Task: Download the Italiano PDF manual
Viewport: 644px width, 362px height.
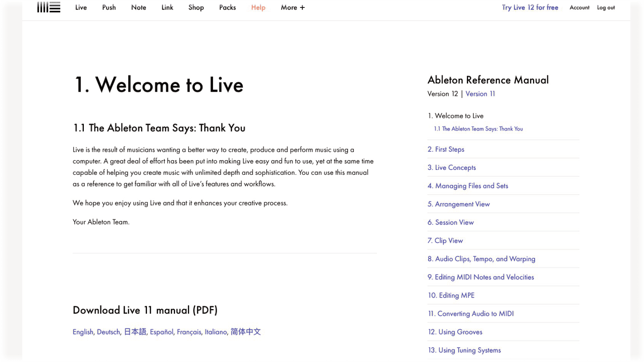Action: 216,332
